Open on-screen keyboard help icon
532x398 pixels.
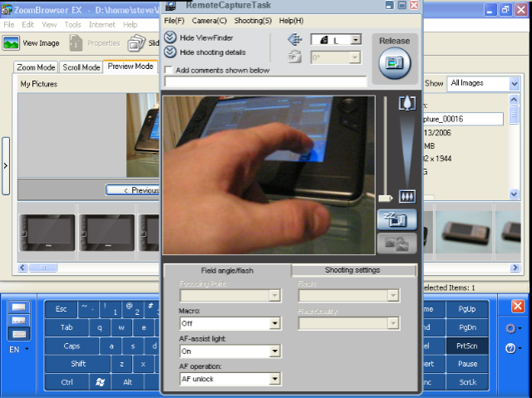510,348
